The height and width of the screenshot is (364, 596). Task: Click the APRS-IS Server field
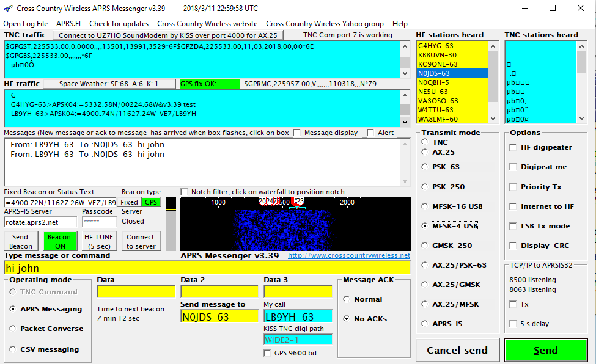click(41, 222)
